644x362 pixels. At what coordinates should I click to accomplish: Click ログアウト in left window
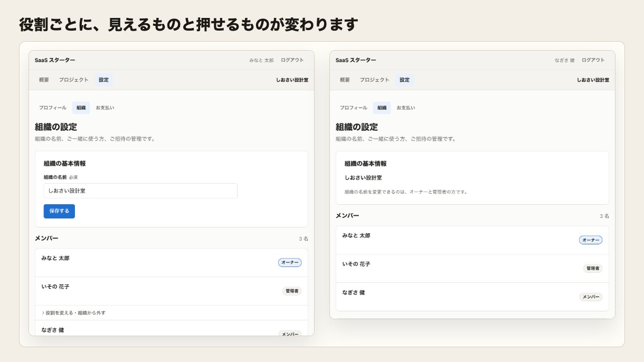click(x=292, y=60)
